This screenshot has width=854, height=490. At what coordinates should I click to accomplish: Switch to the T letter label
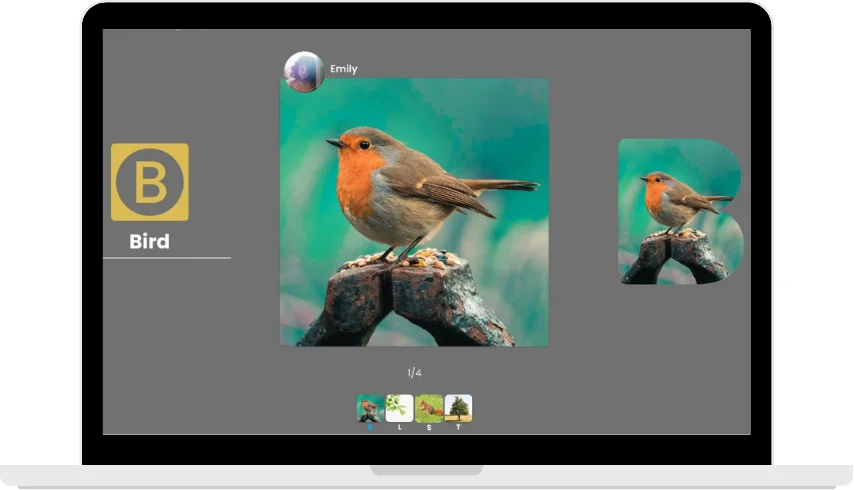[458, 427]
